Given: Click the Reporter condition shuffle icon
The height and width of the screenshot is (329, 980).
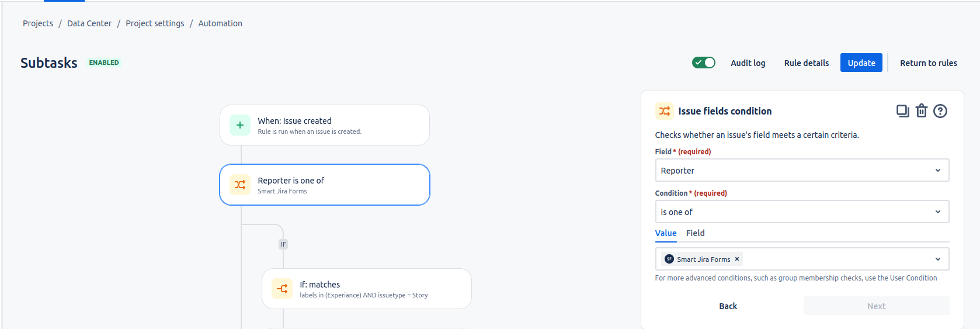Looking at the screenshot, I should (240, 185).
